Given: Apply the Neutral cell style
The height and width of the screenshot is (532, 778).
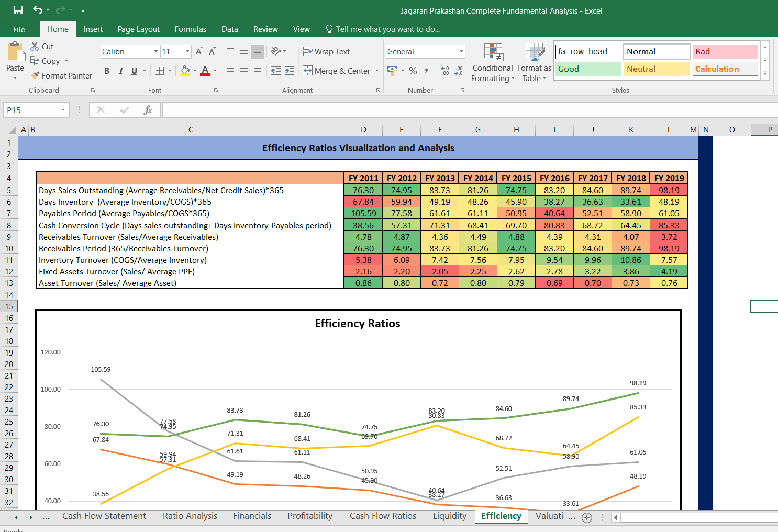Looking at the screenshot, I should (x=657, y=69).
